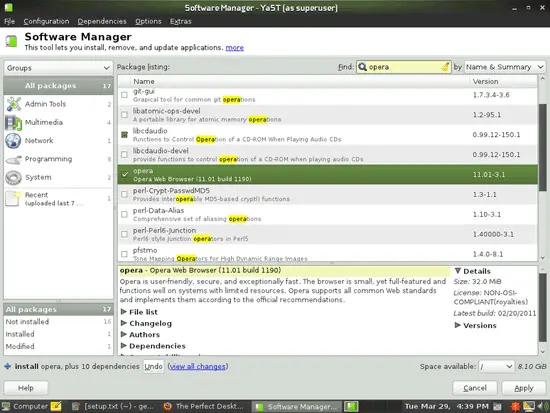
Task: Click the Cancel button
Action: [475, 388]
